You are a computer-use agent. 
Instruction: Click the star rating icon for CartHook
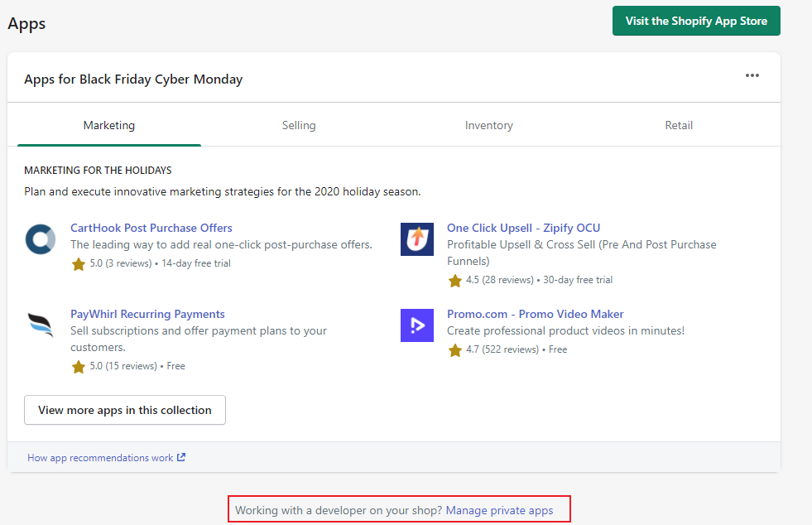pyautogui.click(x=79, y=264)
